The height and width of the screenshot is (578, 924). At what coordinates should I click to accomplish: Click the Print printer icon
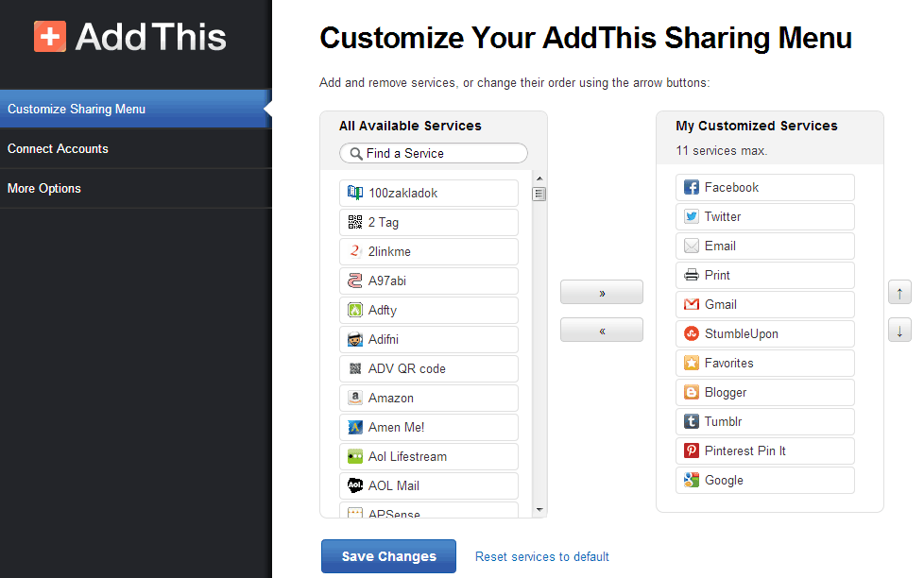pos(692,275)
